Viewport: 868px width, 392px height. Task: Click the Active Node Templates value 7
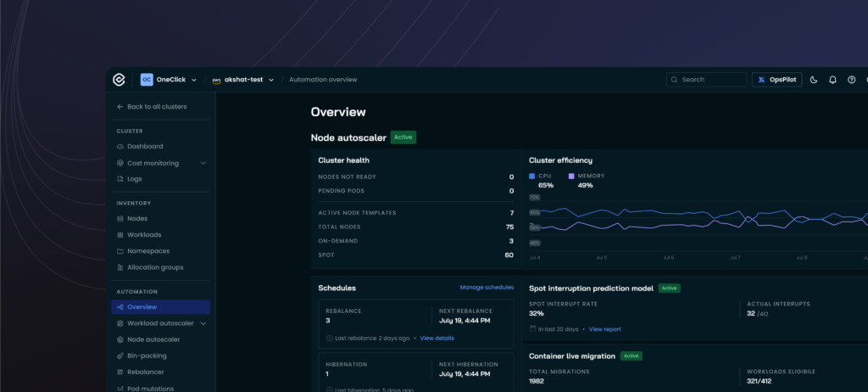[x=512, y=213]
